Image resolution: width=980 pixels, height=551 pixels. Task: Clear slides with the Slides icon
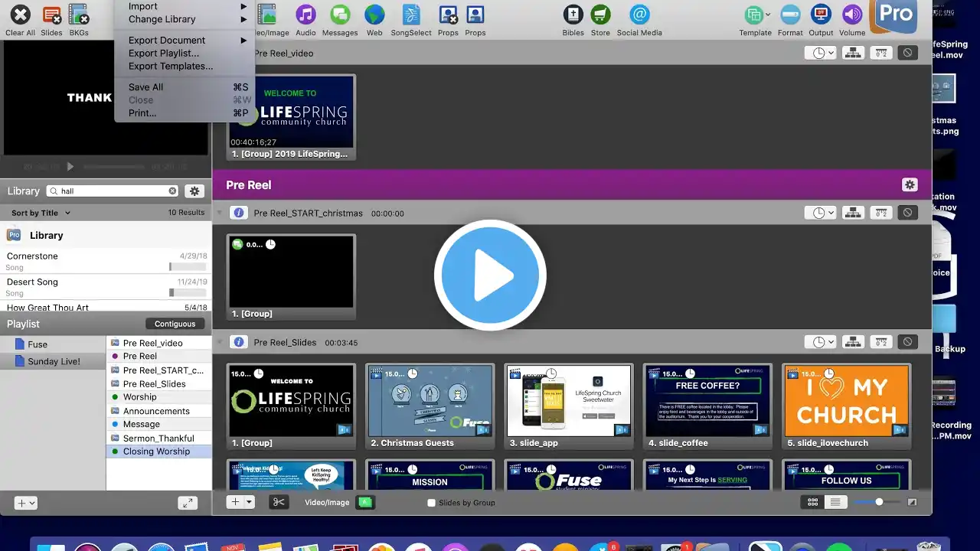(51, 15)
